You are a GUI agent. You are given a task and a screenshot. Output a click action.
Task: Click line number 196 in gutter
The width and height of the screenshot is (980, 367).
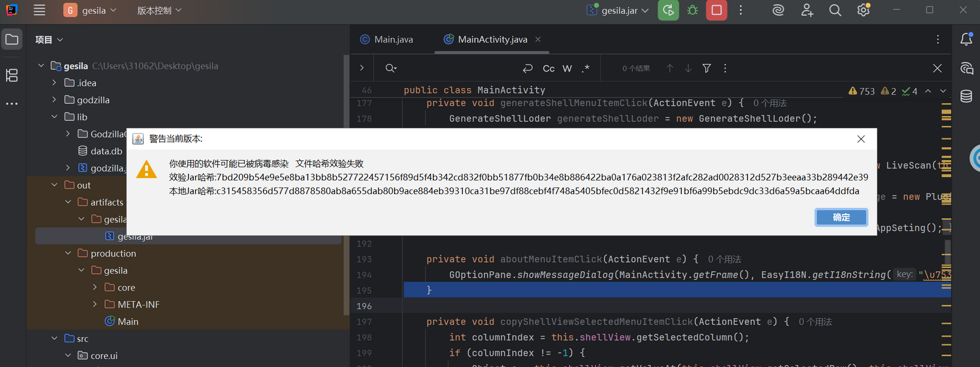pos(364,306)
